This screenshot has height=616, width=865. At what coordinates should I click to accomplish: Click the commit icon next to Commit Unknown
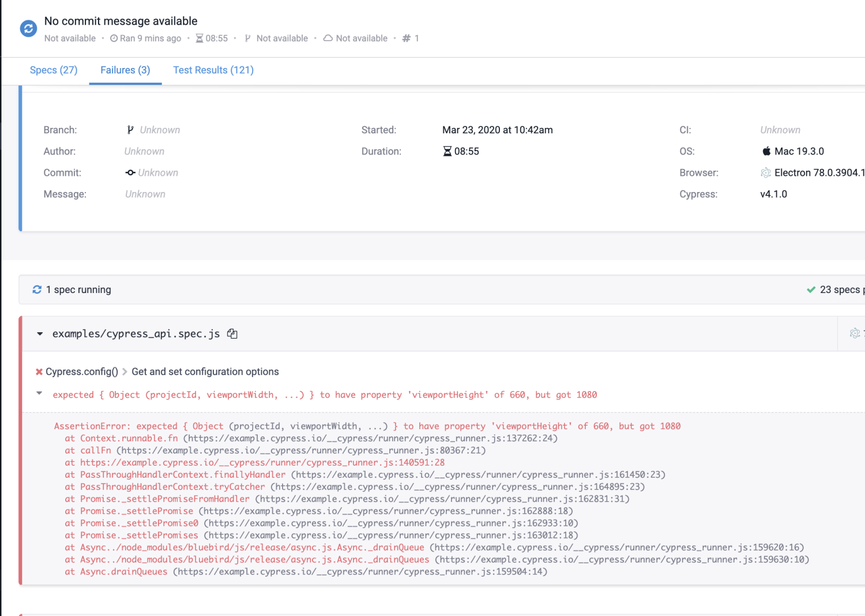pyautogui.click(x=130, y=173)
